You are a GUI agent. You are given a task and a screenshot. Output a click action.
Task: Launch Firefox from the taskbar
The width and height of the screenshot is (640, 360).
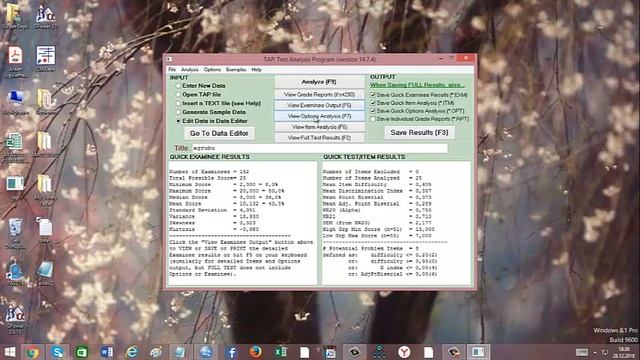(256, 352)
